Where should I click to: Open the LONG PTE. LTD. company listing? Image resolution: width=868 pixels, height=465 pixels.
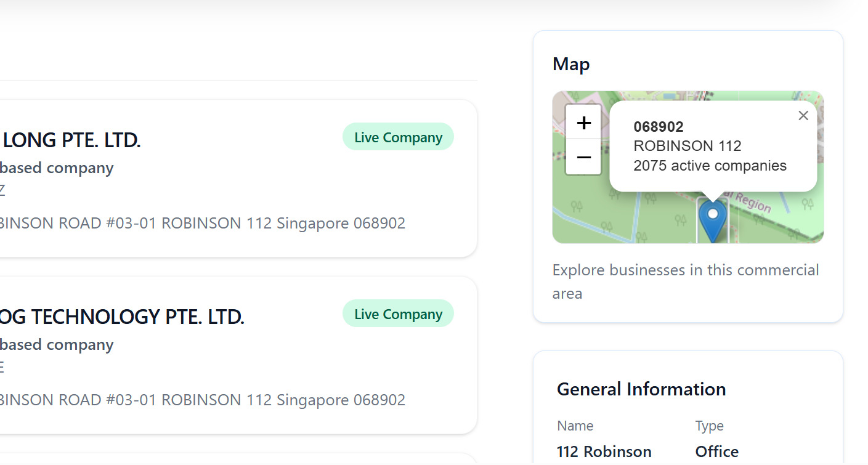pyautogui.click(x=71, y=140)
